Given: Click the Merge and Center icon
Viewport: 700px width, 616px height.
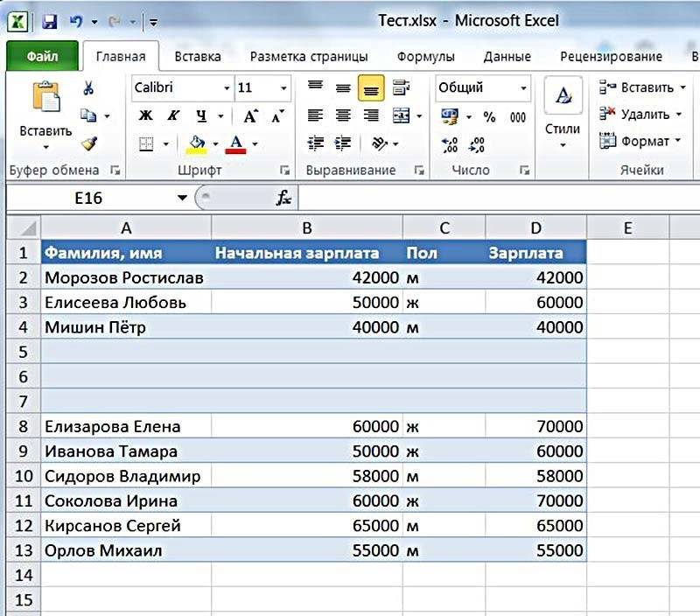Looking at the screenshot, I should (x=401, y=116).
